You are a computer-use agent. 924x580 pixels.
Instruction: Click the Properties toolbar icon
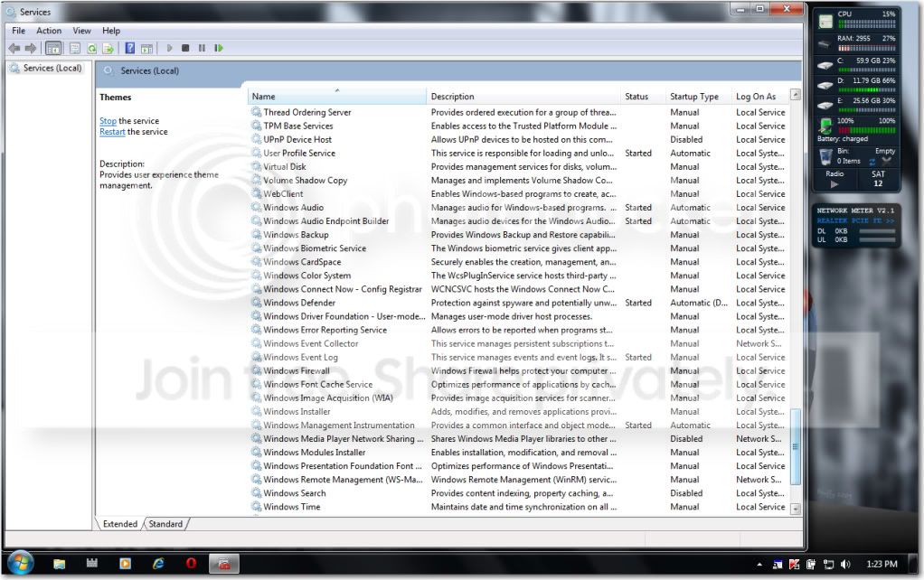coord(75,48)
